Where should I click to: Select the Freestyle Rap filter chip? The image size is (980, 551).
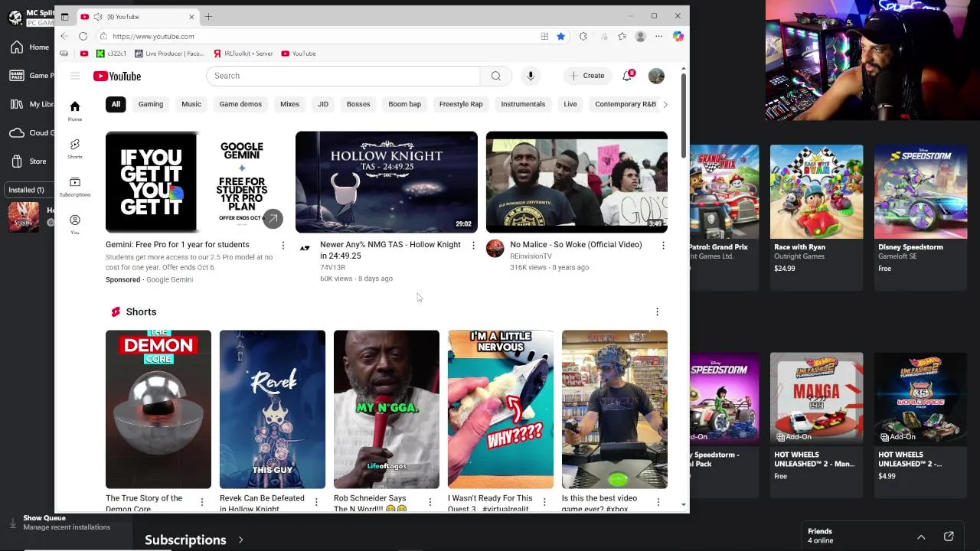pos(461,104)
